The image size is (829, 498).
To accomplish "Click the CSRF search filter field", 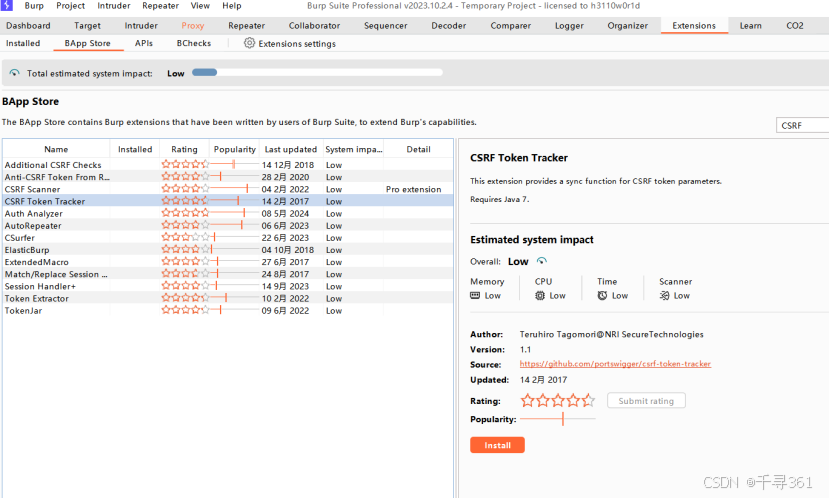I will (x=802, y=125).
